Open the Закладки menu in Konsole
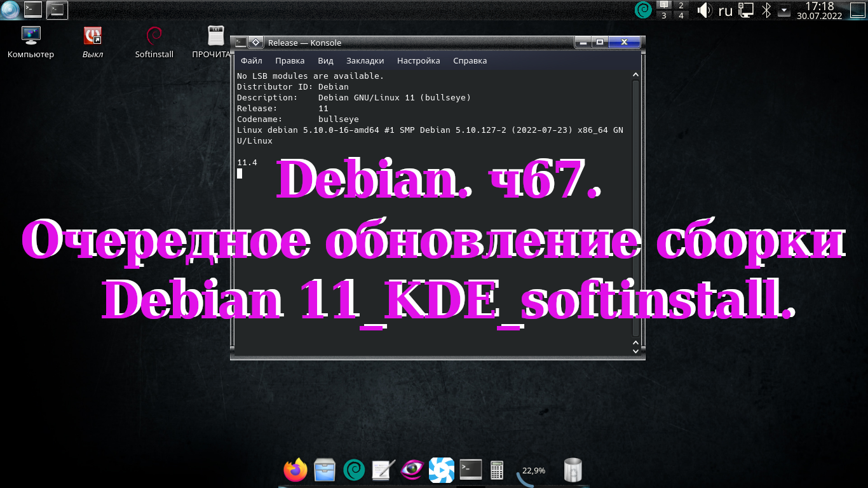Viewport: 868px width, 488px height. (365, 61)
